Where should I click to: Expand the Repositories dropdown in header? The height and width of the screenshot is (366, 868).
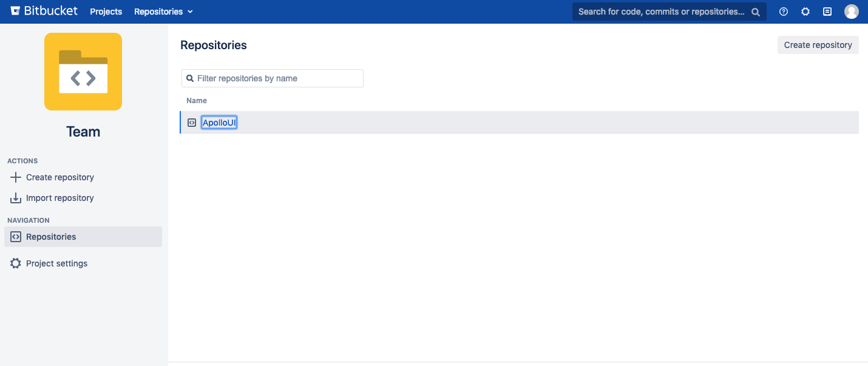(x=163, y=12)
